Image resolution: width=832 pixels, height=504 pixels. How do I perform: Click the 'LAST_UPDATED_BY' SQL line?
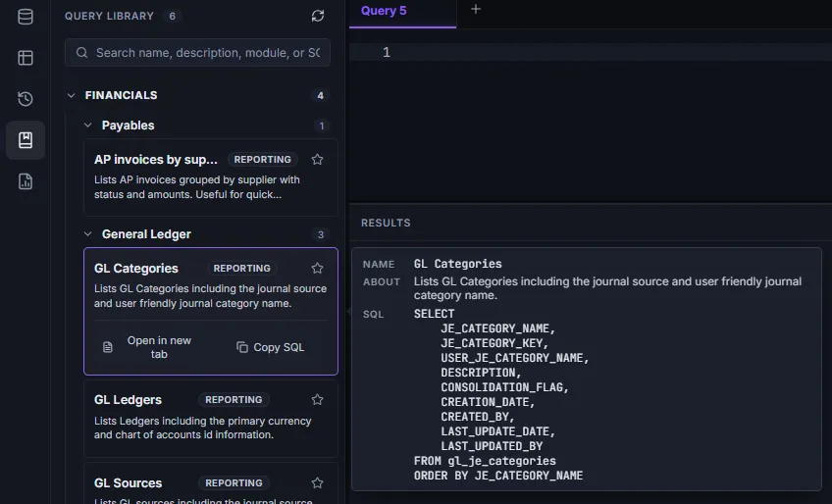click(x=492, y=446)
